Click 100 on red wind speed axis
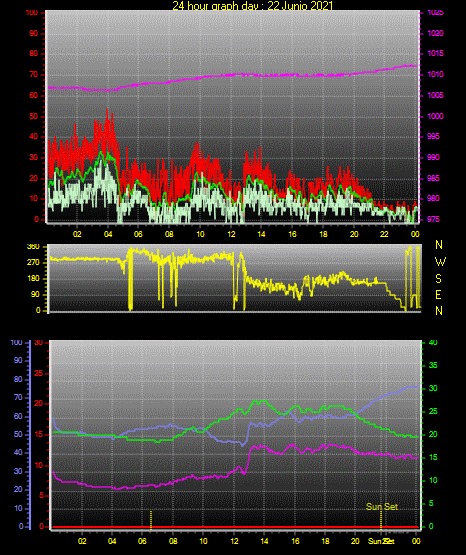 point(31,12)
